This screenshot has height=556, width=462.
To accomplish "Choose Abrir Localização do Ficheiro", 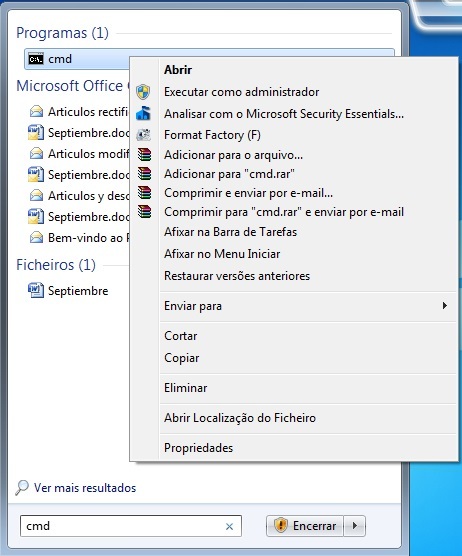I will [240, 418].
